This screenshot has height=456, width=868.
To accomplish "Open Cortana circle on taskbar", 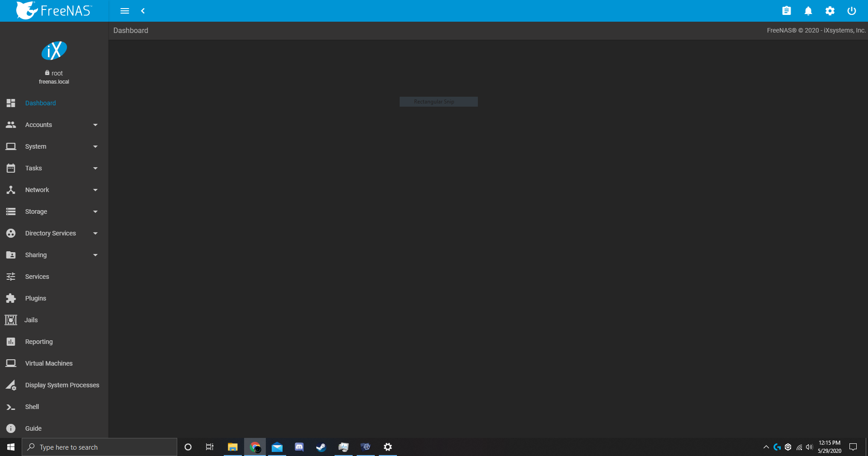I will point(188,447).
